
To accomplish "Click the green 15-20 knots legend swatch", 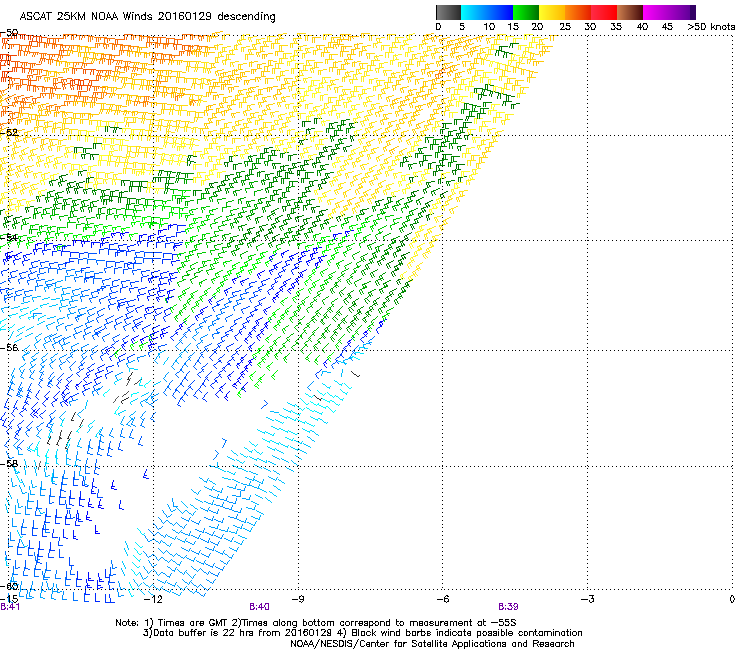I will click(526, 12).
